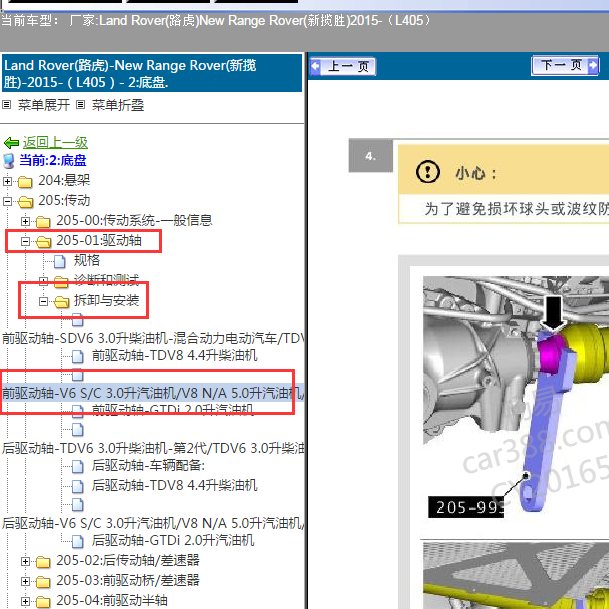
Task: Click the blue panel header Land Rover title
Action: click(152, 73)
